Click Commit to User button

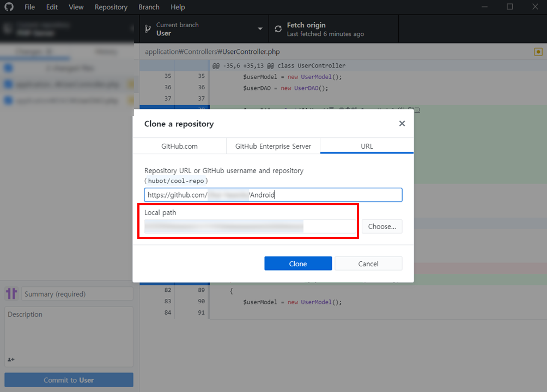(69, 380)
